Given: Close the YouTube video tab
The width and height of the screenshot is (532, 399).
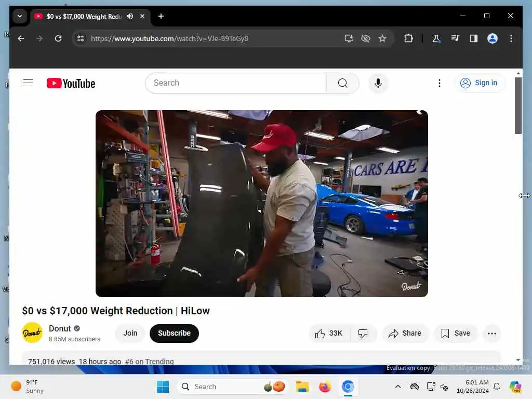Looking at the screenshot, I should [x=142, y=16].
